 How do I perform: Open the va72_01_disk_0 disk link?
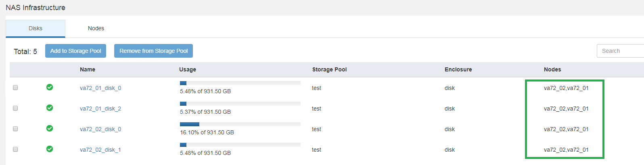tap(100, 88)
